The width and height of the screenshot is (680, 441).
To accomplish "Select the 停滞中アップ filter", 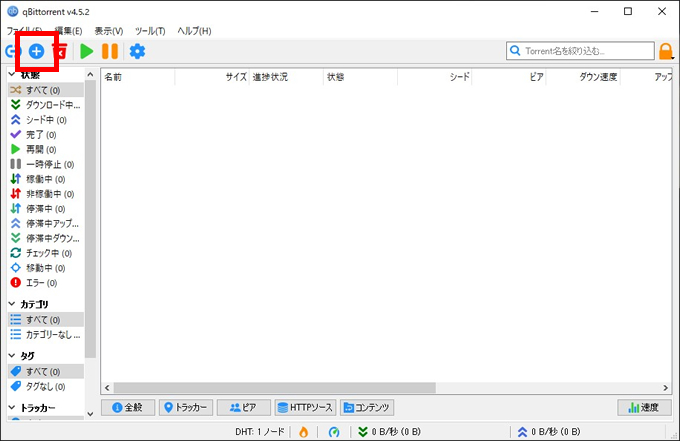I will tap(46, 223).
